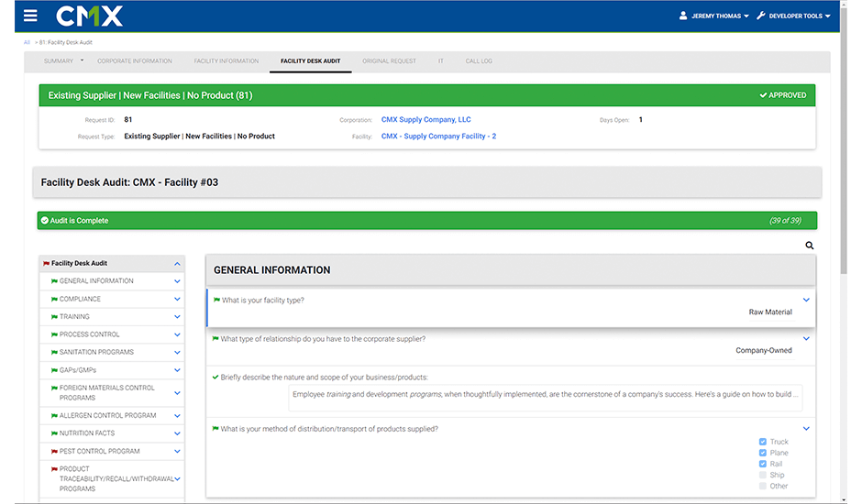Click the CMX logo
Screen dimensions: 862x504
pyautogui.click(x=89, y=16)
